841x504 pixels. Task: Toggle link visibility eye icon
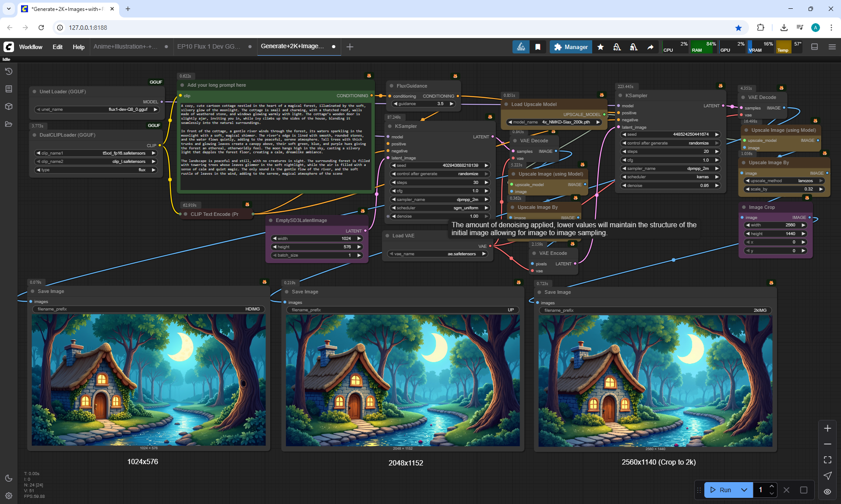(x=827, y=492)
